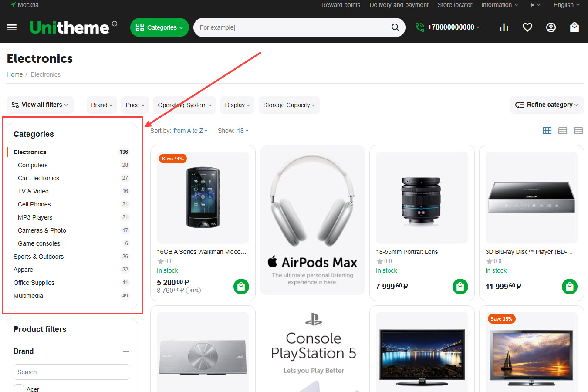The width and height of the screenshot is (588, 392).
Task: Select Computers category
Action: click(33, 165)
